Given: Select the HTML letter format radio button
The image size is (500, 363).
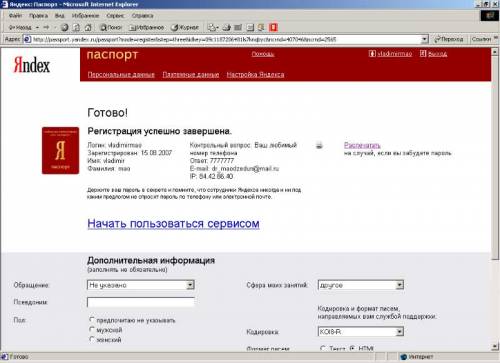Looking at the screenshot, I should [352, 348].
